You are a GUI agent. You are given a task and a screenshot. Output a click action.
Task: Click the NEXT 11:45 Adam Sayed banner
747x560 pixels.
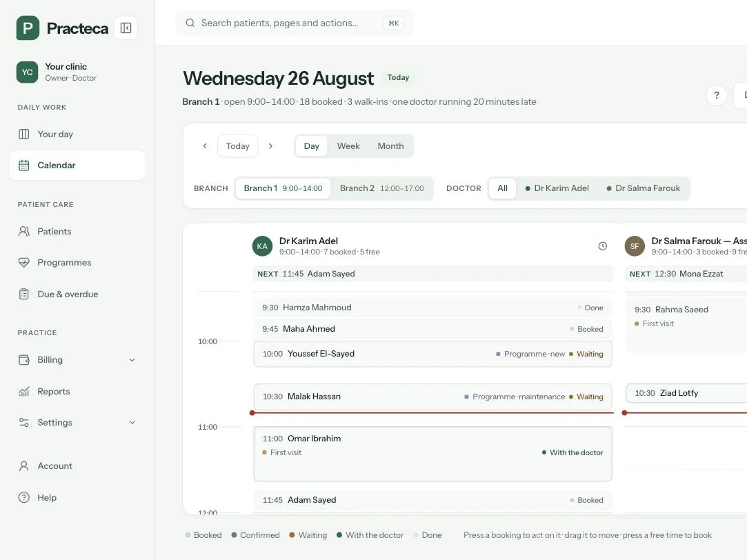pyautogui.click(x=432, y=274)
